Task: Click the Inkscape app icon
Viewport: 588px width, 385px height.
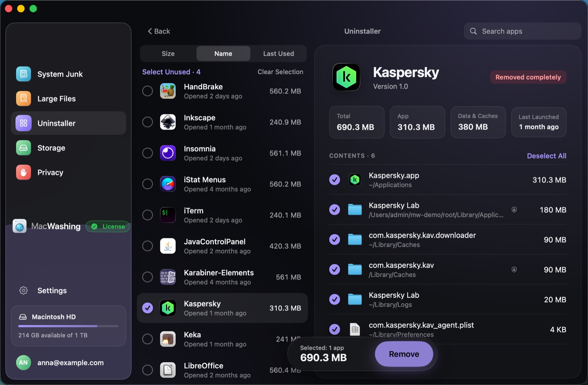Action: click(168, 122)
